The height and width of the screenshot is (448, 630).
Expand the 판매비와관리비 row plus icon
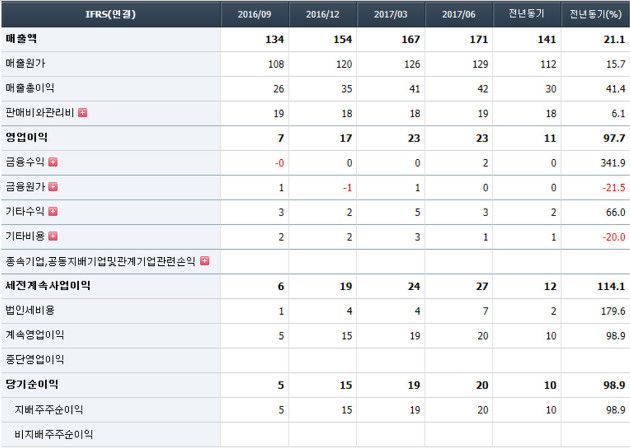(x=83, y=113)
